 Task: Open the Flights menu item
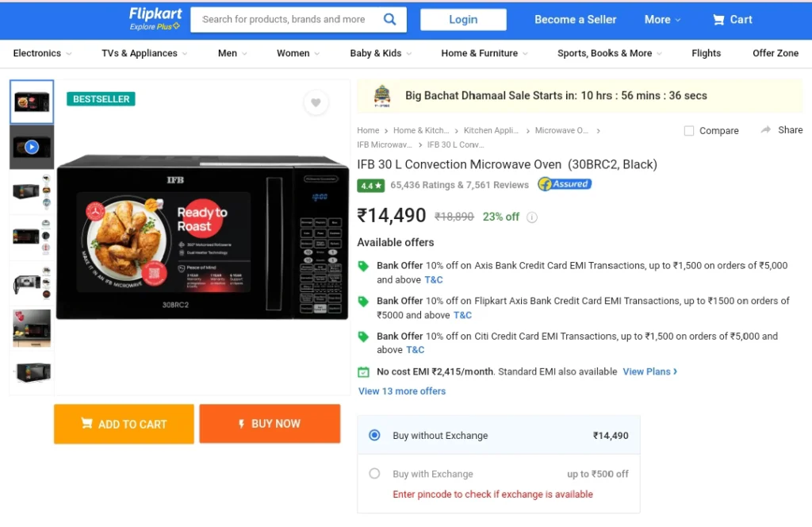706,53
